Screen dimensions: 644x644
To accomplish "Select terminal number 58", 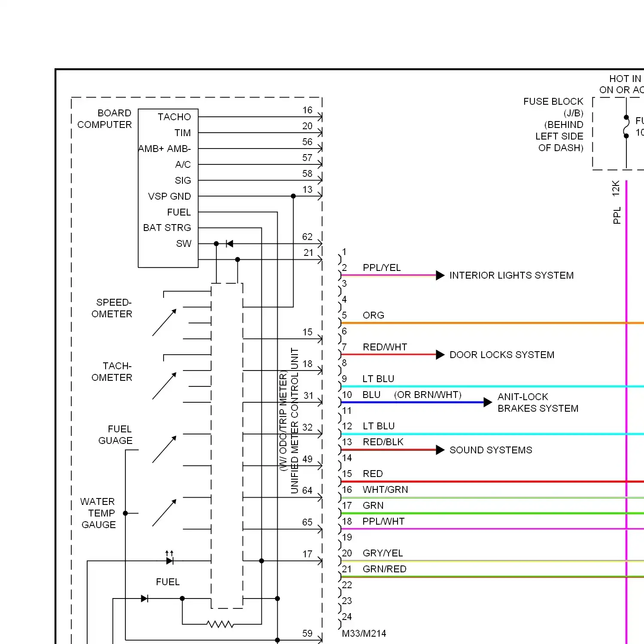I will point(307,173).
